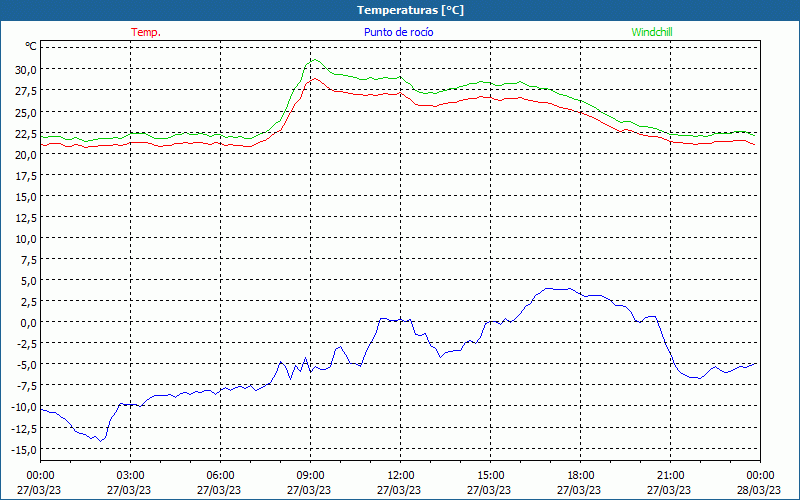Image resolution: width=800 pixels, height=500 pixels.
Task: Click the 09:00 time axis label
Action: coord(310,476)
